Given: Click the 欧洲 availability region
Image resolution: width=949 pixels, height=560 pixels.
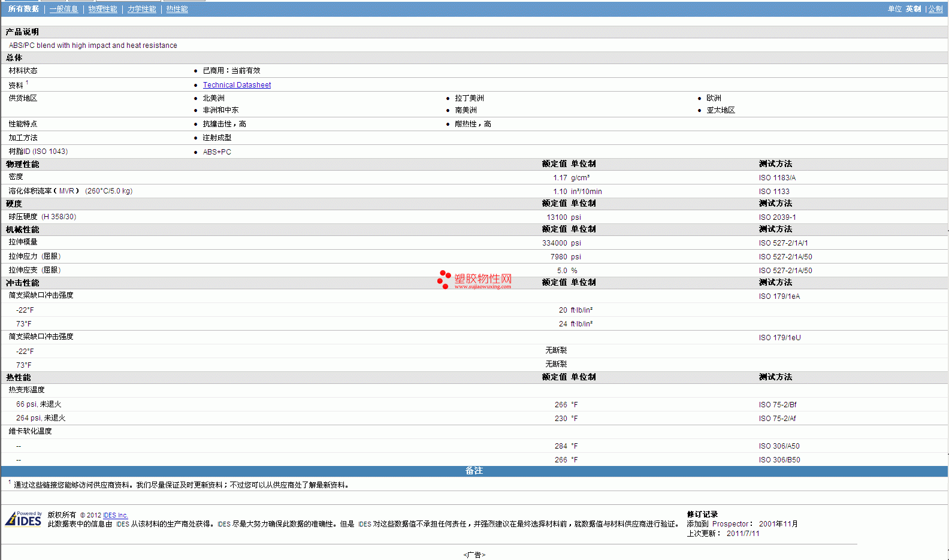Looking at the screenshot, I should pos(714,98).
